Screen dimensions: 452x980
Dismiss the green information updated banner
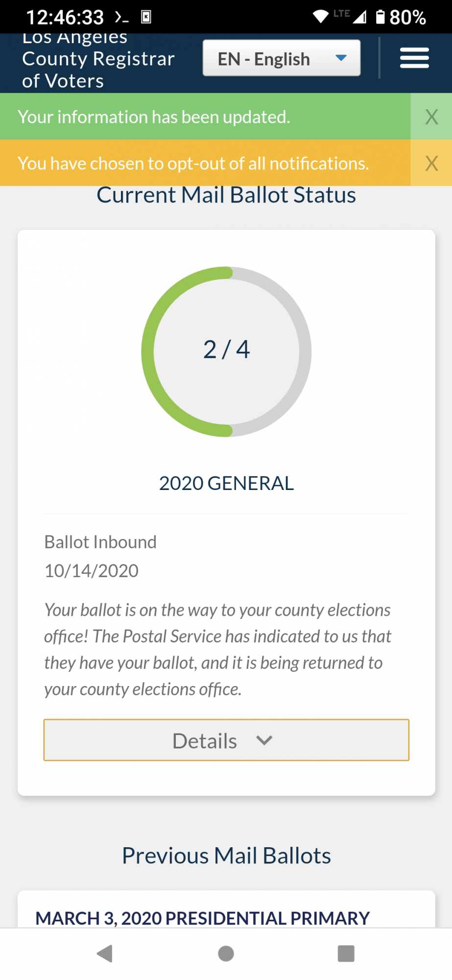pos(431,117)
